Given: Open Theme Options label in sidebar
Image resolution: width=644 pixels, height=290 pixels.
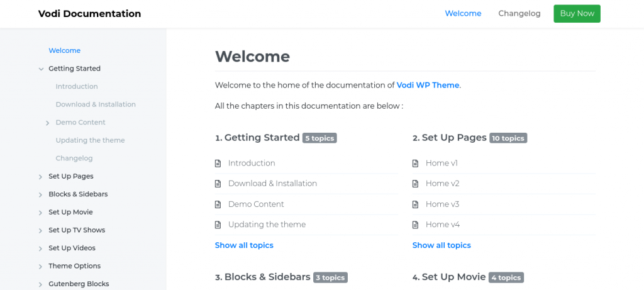Looking at the screenshot, I should pos(74,265).
